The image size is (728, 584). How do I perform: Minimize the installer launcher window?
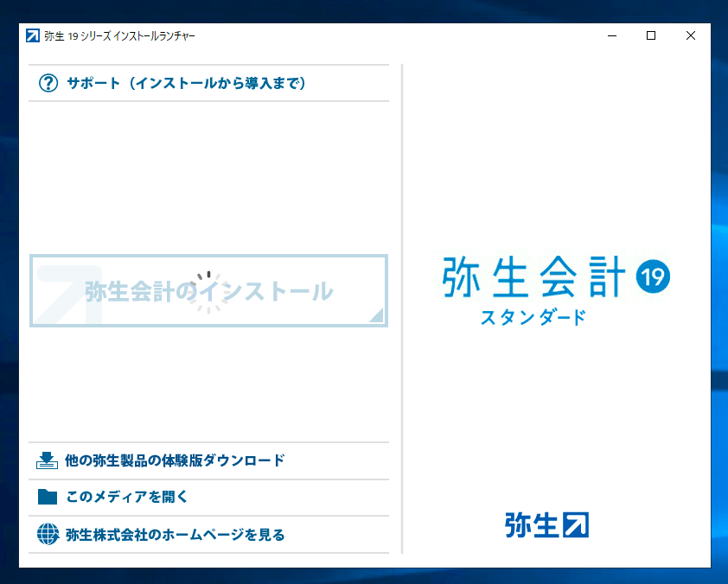(x=611, y=35)
